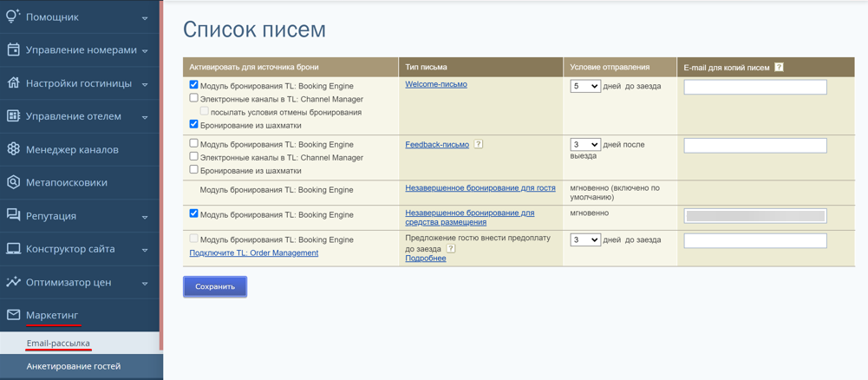Screen dimensions: 868x380
Task: Click the lightbulb icon beside Помощник
Action: [x=13, y=16]
